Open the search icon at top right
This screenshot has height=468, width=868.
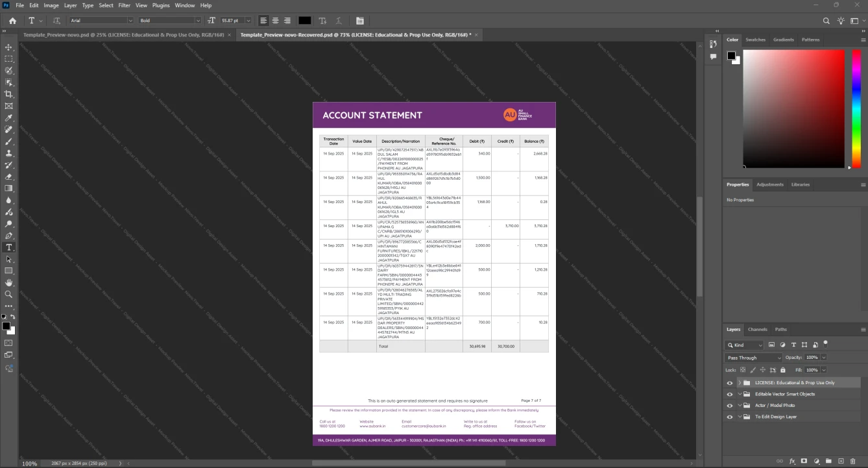tap(826, 21)
